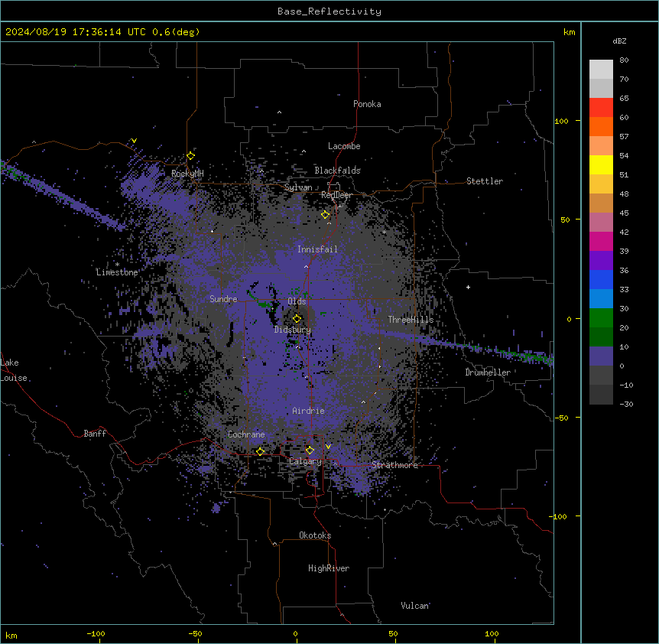Select the RockyMH label
659x644 pixels.
pyautogui.click(x=187, y=174)
